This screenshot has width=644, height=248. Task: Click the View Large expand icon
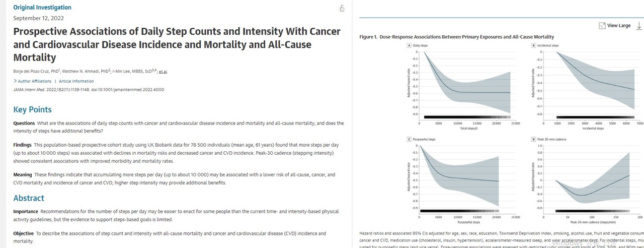click(602, 26)
